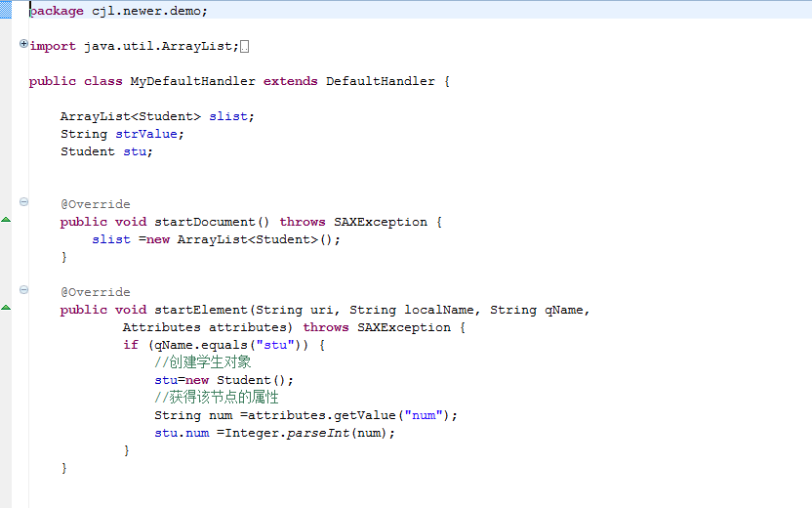Click the qName parameter in signature
Screen dimensions: 812x508
[563, 310]
